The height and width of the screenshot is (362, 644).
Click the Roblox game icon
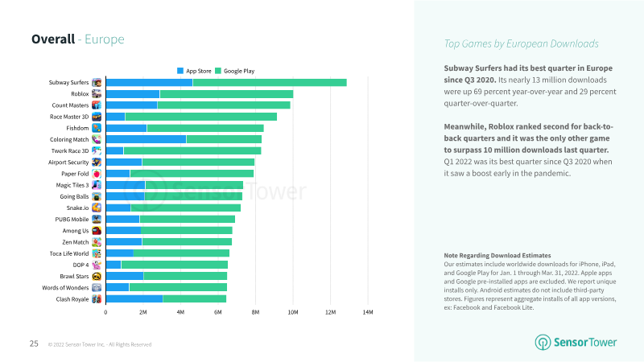point(97,94)
